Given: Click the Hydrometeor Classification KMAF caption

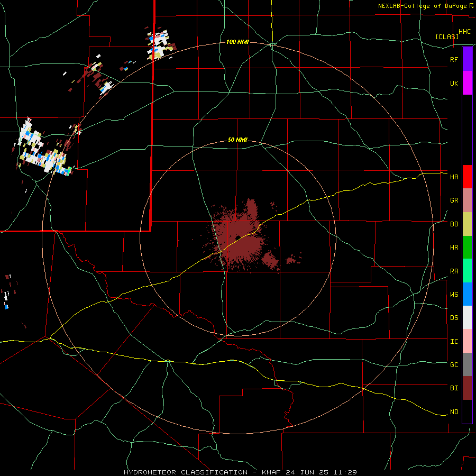Looking at the screenshot, I should tap(240, 472).
